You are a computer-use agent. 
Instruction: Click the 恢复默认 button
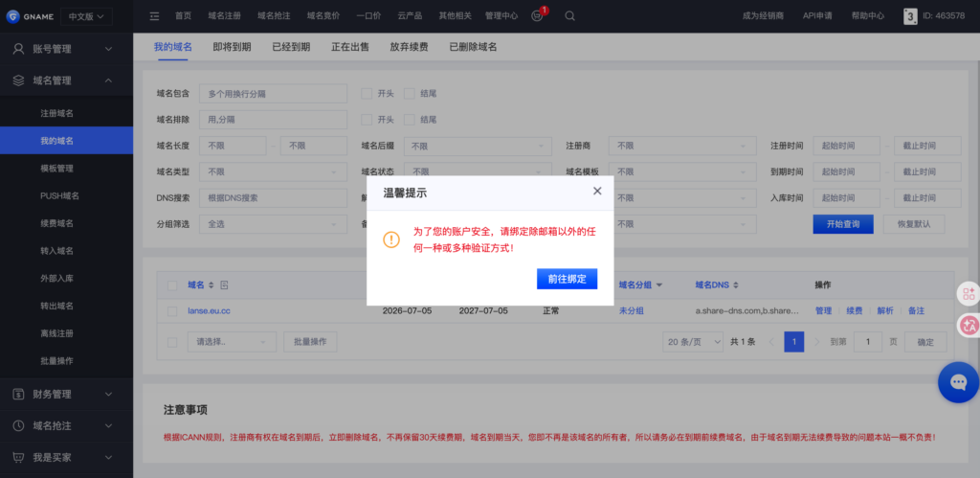tap(914, 224)
